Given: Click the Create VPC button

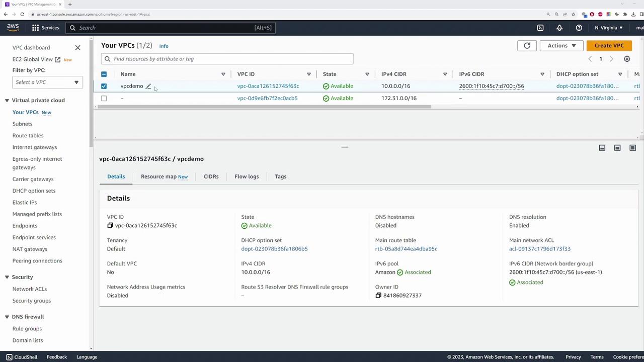Looking at the screenshot, I should [x=609, y=46].
